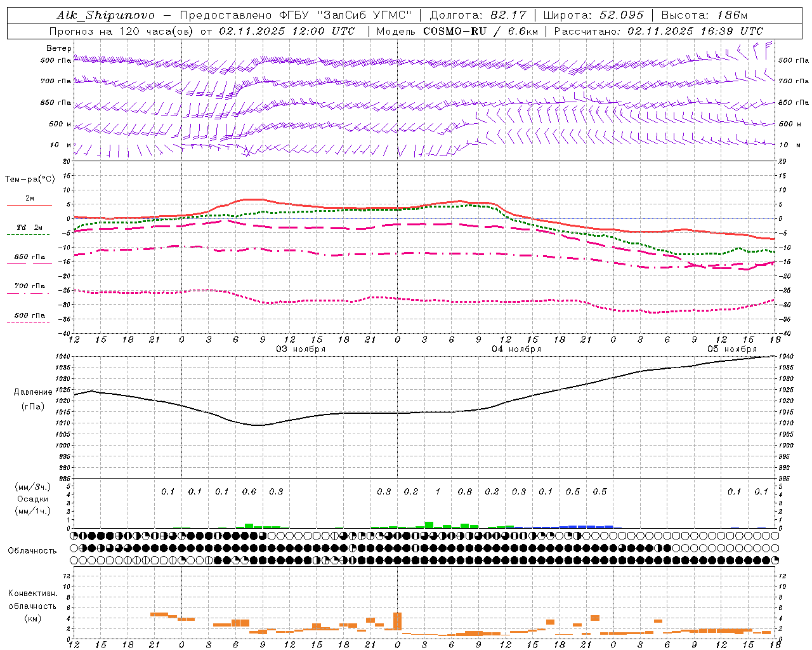Click the right-side 700 гПа wind level label

point(794,81)
